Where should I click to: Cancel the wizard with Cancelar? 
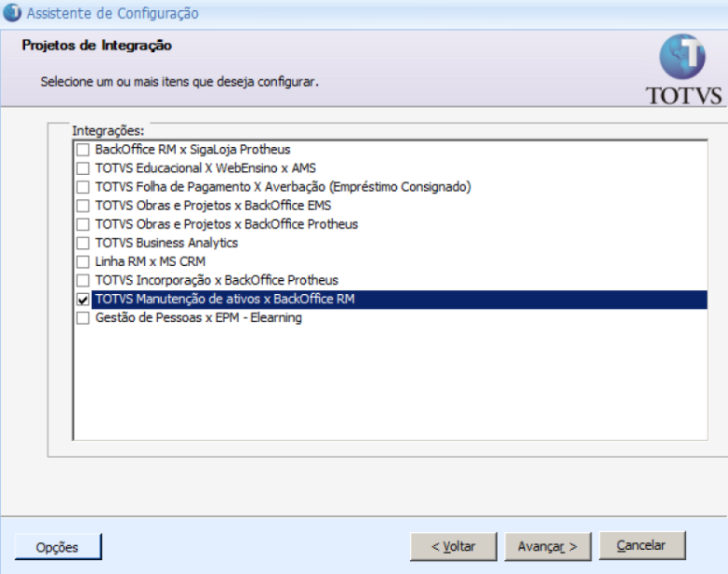[x=642, y=546]
